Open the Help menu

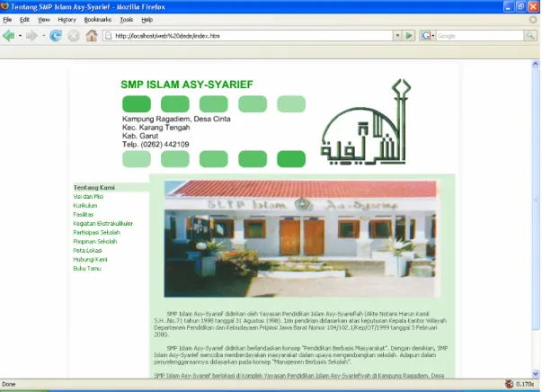pos(147,20)
